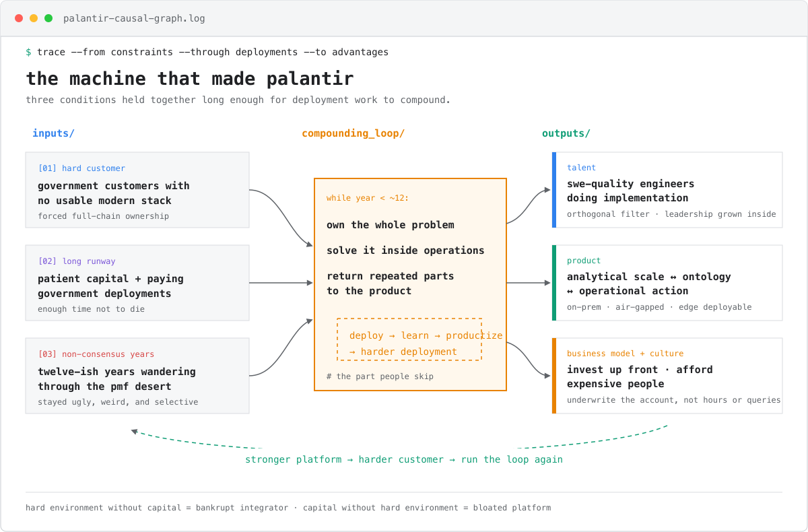Click orange accent bar of business model card

(x=554, y=376)
